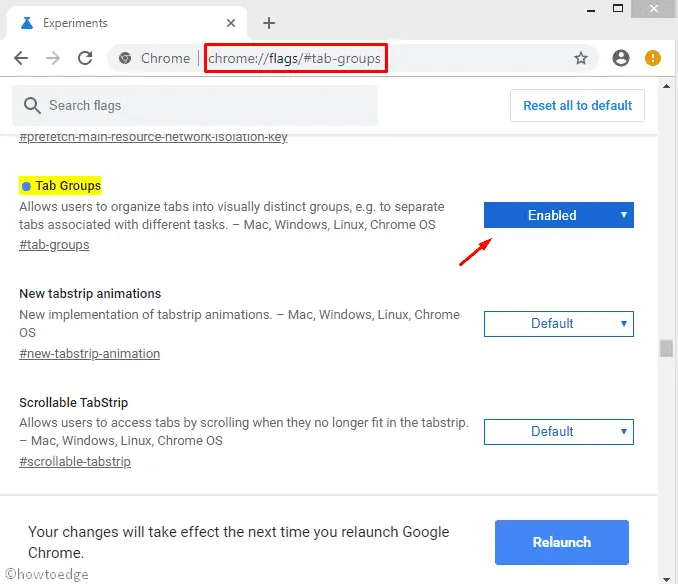This screenshot has width=678, height=584.
Task: Bookmark this page with the star icon
Action: click(x=581, y=58)
